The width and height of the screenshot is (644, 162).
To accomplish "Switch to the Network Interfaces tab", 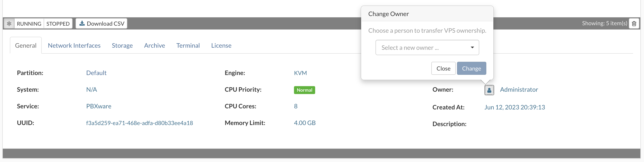I will tap(74, 46).
